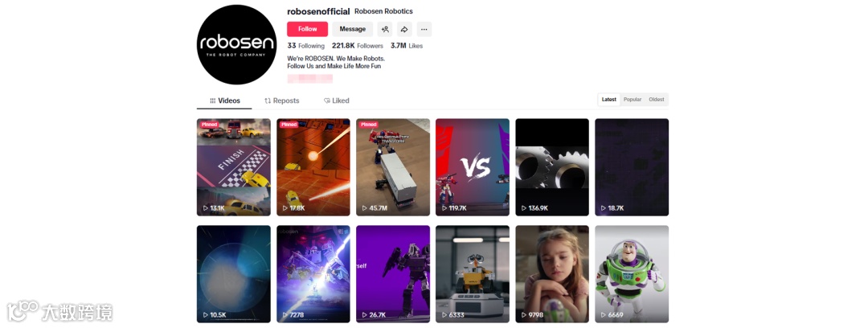Switch sorting to Popular
Screen dimensions: 868x328
[x=633, y=100]
